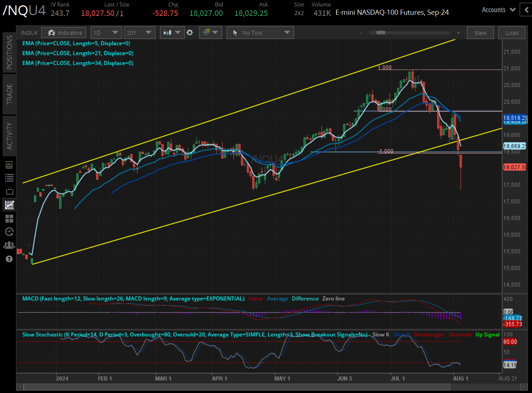Expand the No Tool drawing selector
532x393 pixels.
tap(260, 32)
